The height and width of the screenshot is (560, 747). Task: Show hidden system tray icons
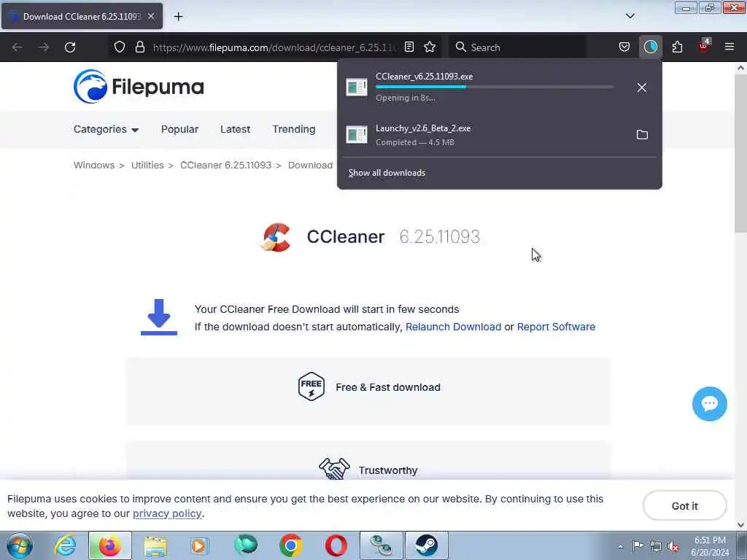pyautogui.click(x=620, y=546)
